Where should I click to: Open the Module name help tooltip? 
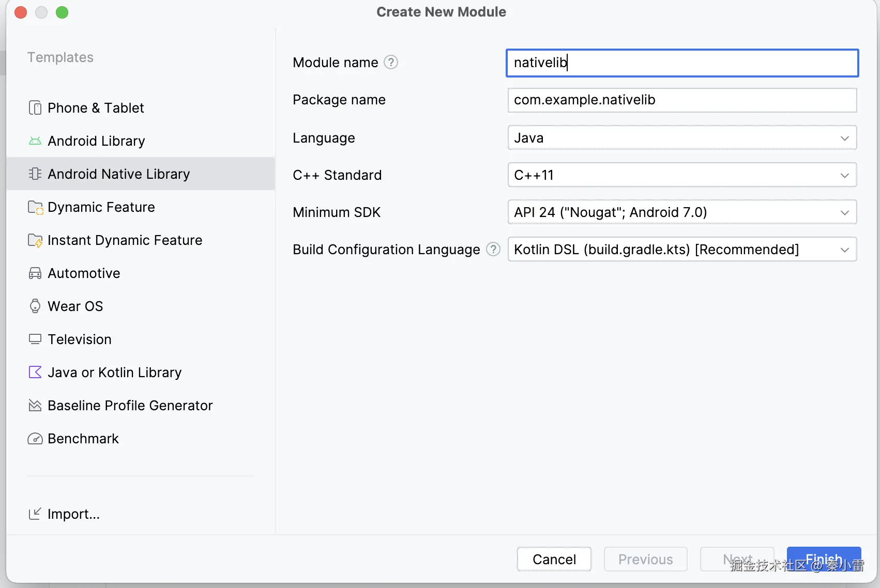pos(391,63)
